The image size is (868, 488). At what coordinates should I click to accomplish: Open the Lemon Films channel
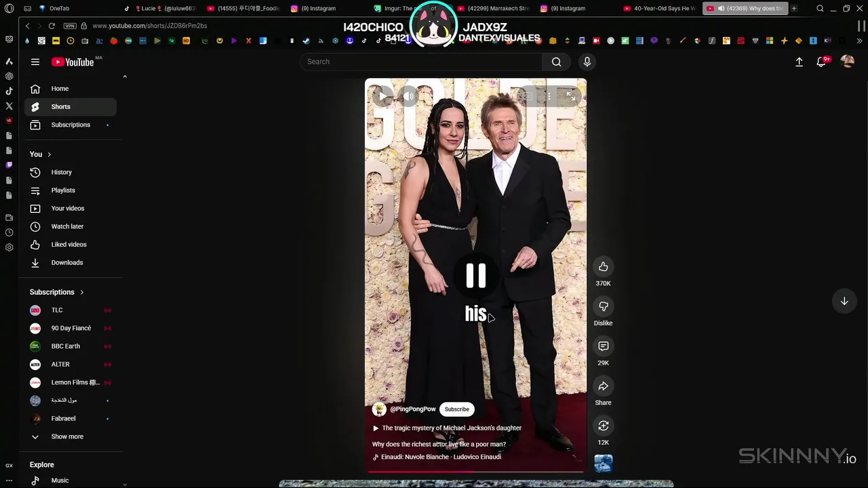70,382
